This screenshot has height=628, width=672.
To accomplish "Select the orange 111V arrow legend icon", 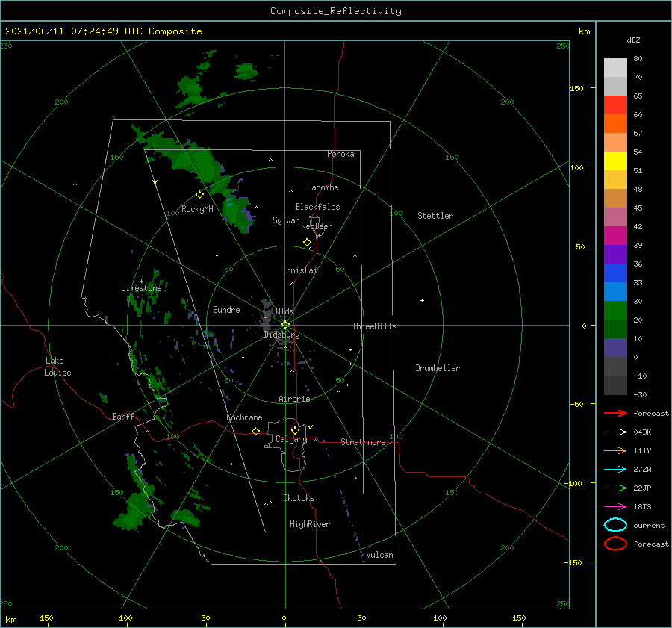I will [x=615, y=450].
